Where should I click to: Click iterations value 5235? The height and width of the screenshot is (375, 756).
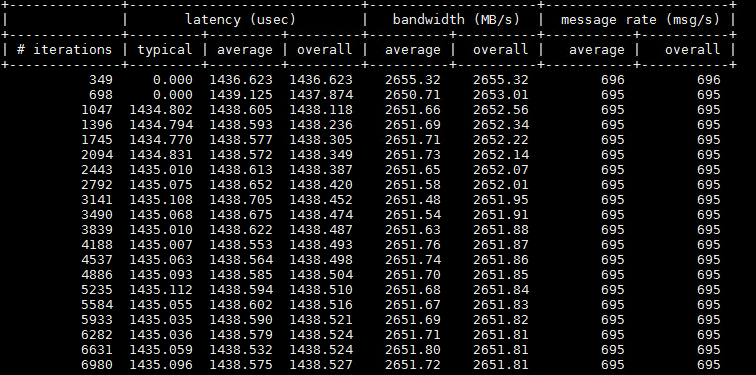pyautogui.click(x=96, y=290)
